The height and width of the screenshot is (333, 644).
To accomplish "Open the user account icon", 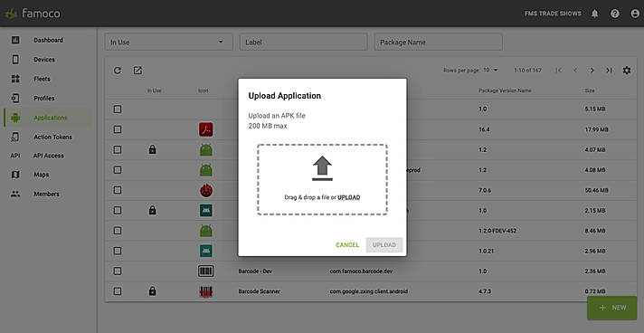I will [x=635, y=14].
